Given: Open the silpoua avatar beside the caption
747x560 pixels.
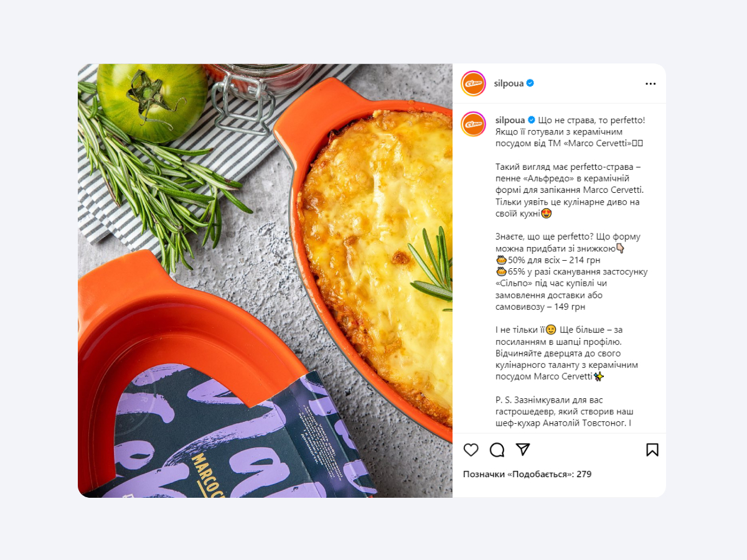Looking at the screenshot, I should tap(473, 124).
